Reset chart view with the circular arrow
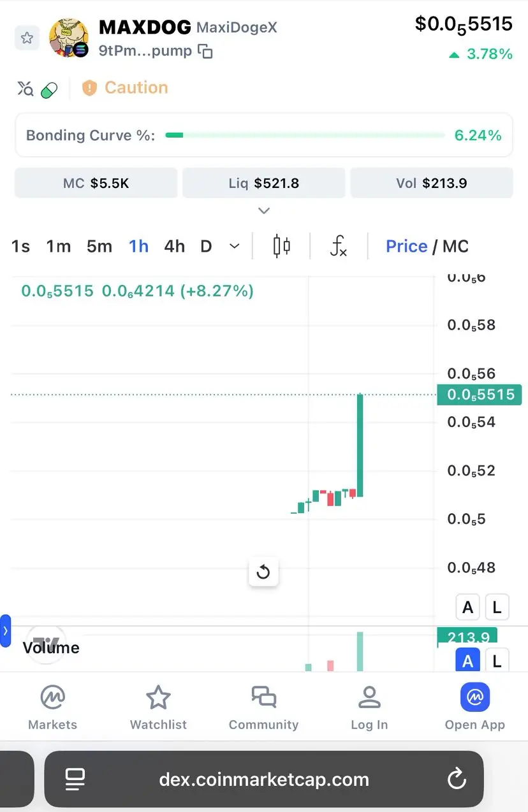The width and height of the screenshot is (528, 812). coord(263,572)
